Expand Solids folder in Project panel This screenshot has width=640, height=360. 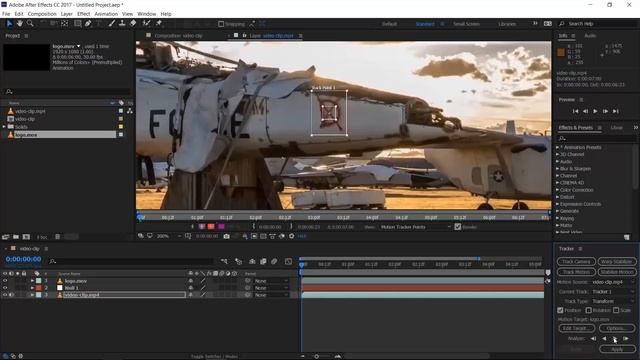point(4,127)
